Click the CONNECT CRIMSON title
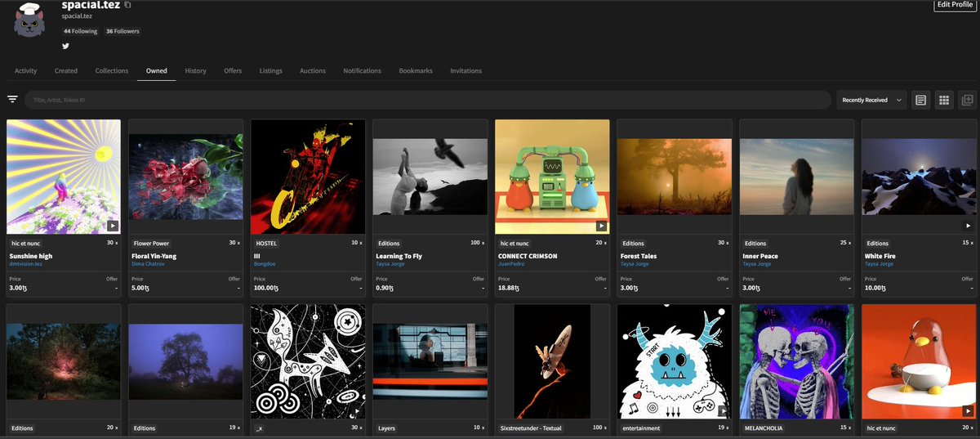Viewport: 980px width, 439px height. [528, 256]
